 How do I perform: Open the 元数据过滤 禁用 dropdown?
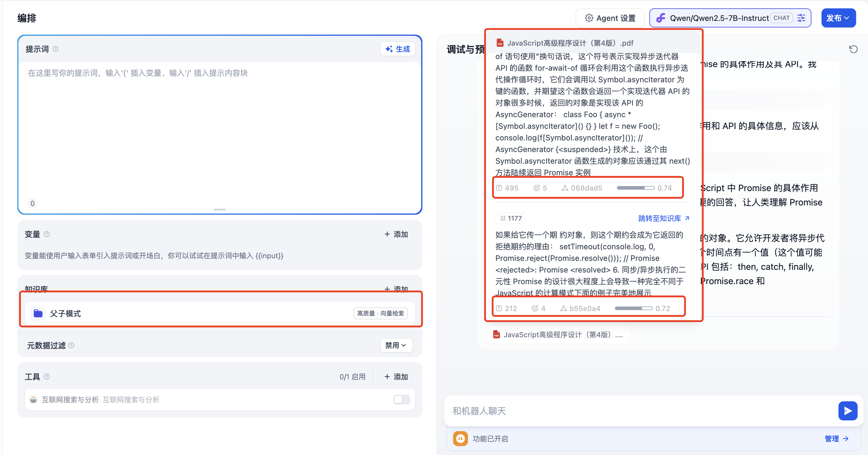396,345
